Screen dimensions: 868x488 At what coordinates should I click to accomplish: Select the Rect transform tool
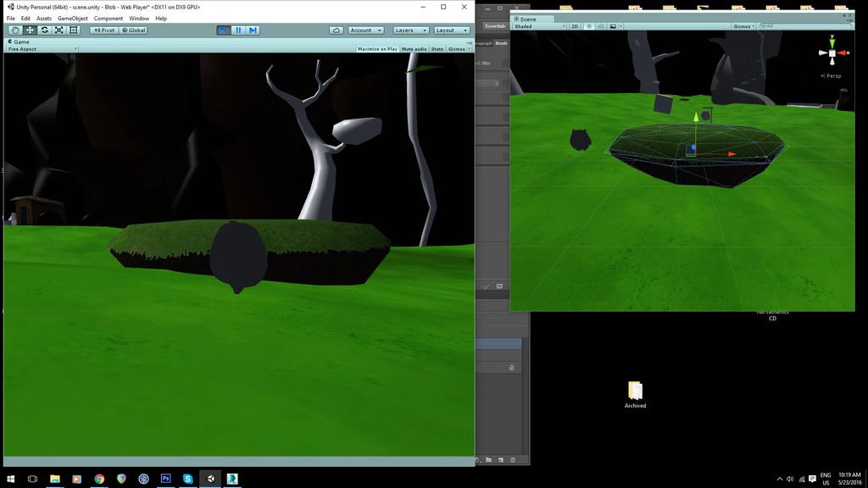[x=74, y=30]
